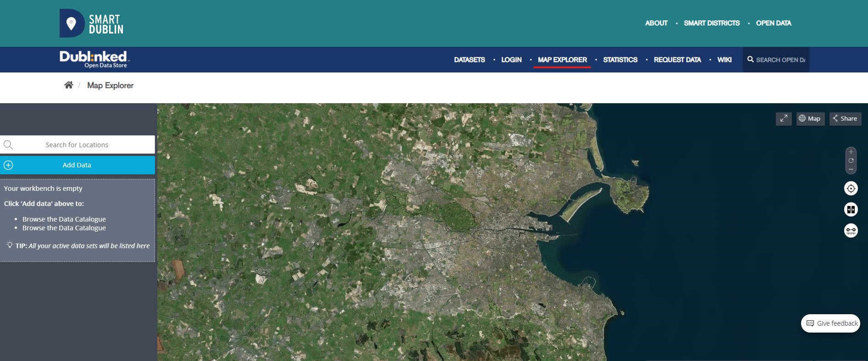Open the Wiki link
This screenshot has height=361, width=868.
pyautogui.click(x=724, y=60)
